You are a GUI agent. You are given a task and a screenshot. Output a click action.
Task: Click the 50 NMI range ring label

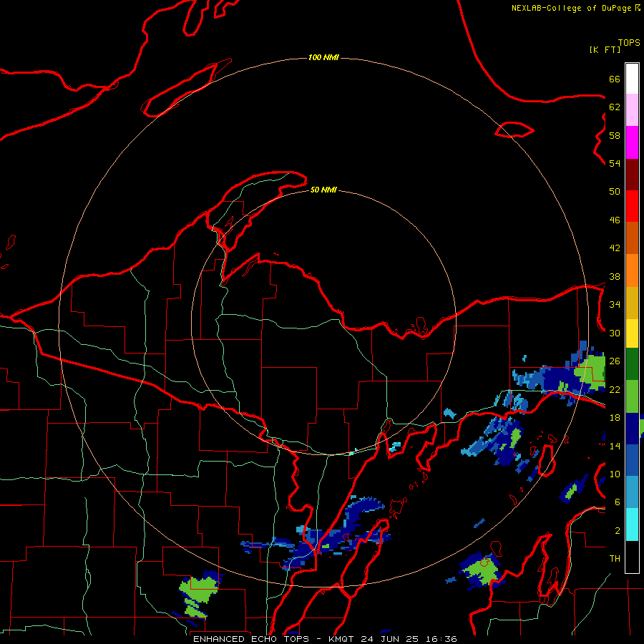click(323, 190)
